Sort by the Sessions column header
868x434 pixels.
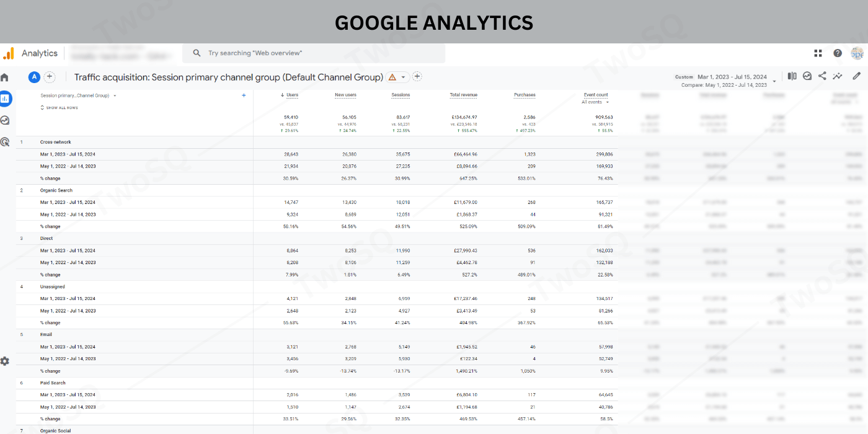(x=401, y=95)
